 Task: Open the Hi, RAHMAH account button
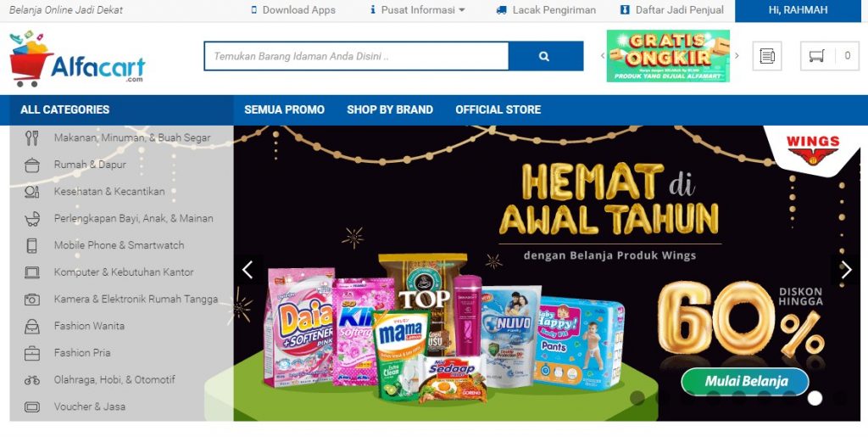tap(798, 10)
